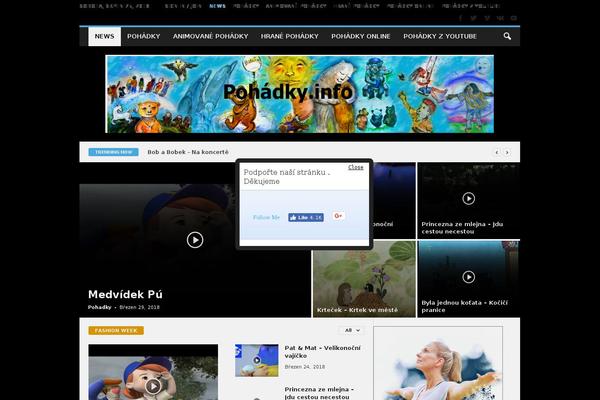Open the search magnifier in navigation bar
The height and width of the screenshot is (400, 600).
507,36
